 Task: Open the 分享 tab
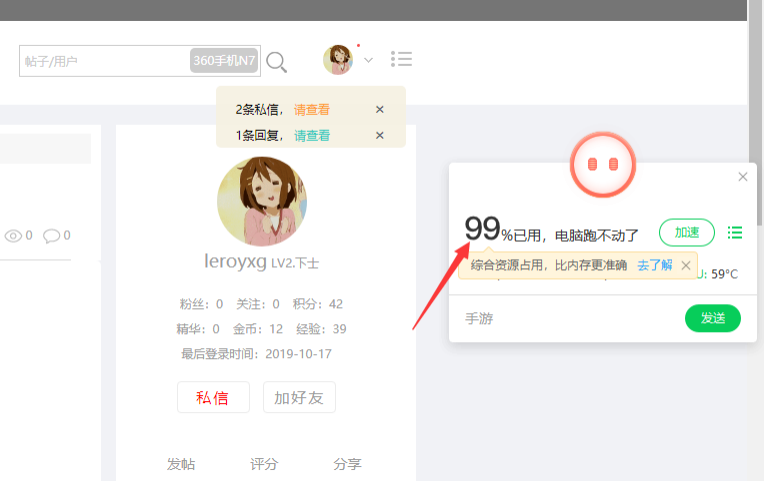click(x=347, y=464)
